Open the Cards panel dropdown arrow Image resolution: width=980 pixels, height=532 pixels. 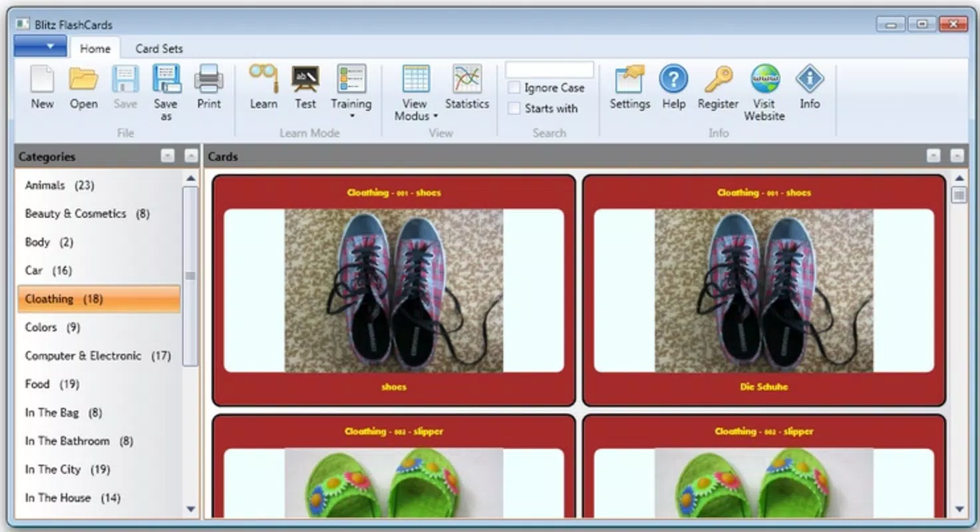point(933,156)
